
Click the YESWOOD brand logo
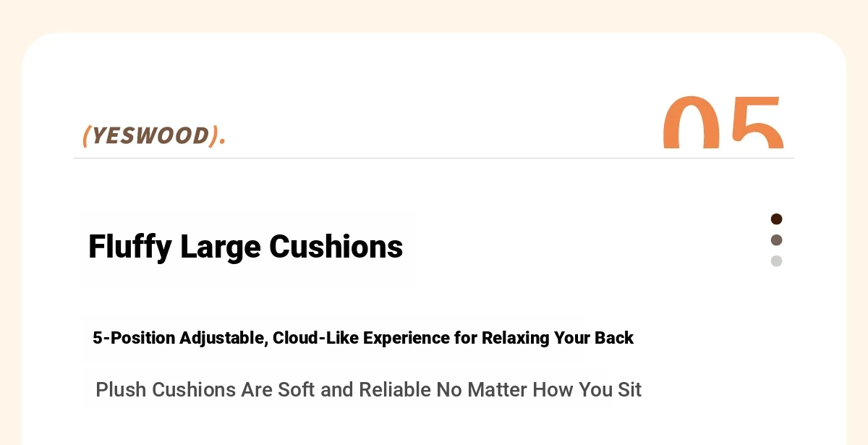153,135
